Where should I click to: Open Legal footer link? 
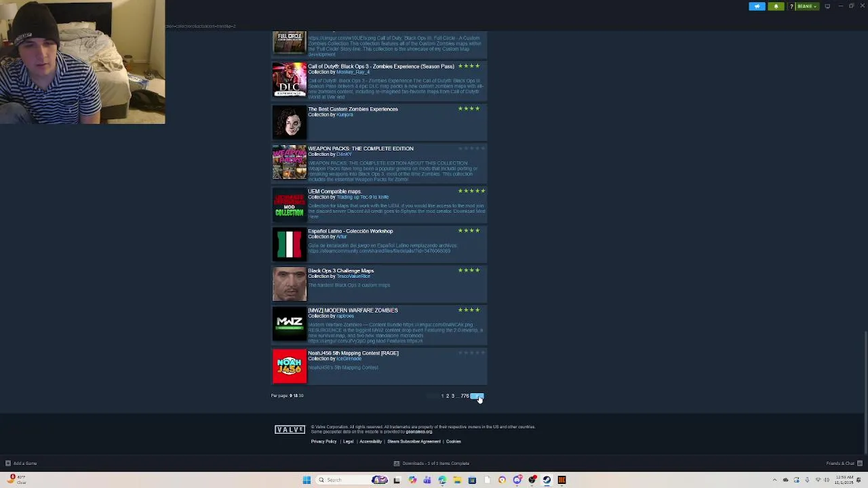click(349, 442)
